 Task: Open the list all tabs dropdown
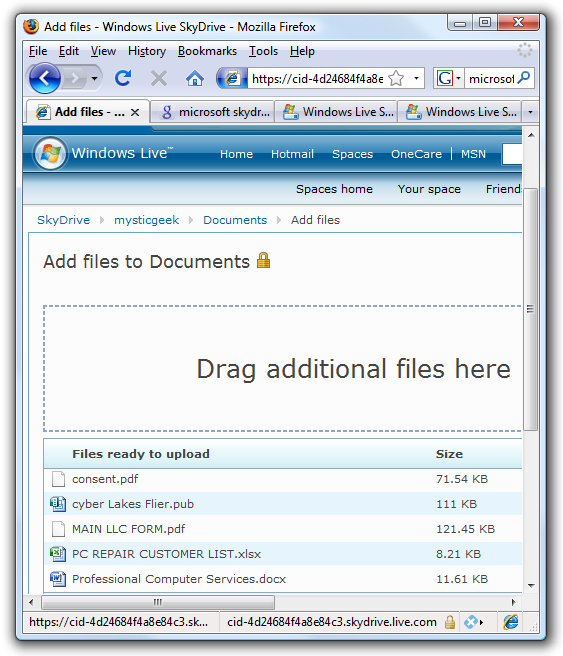[x=530, y=112]
